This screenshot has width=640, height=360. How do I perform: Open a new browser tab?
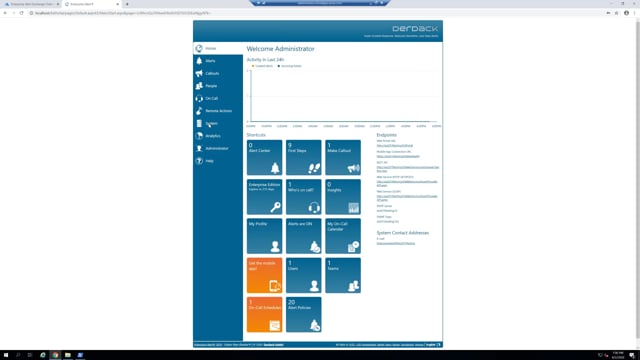[127, 4]
